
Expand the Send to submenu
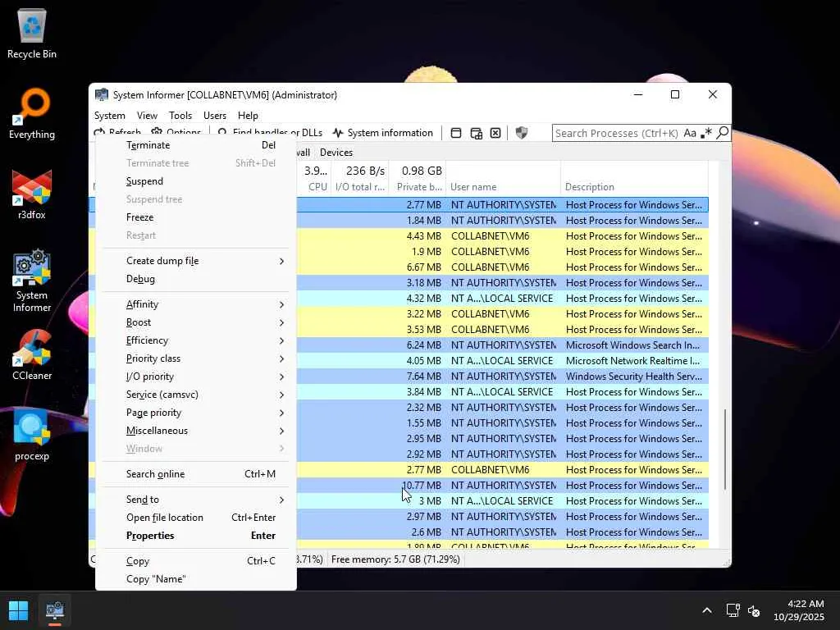196,500
